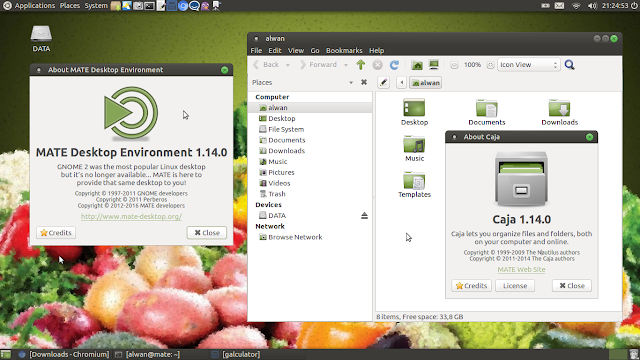The width and height of the screenshot is (640, 360).
Task: Open Computer location from the Caja toolbar
Action: pyautogui.click(x=433, y=64)
